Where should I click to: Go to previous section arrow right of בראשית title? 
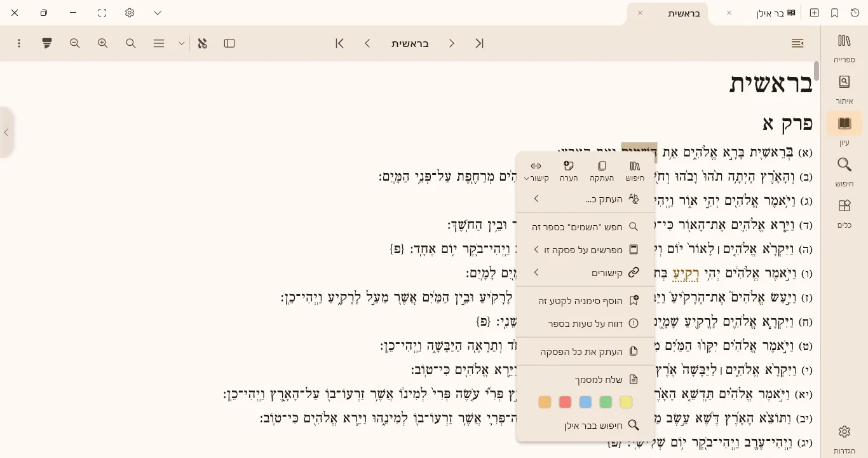tap(452, 43)
